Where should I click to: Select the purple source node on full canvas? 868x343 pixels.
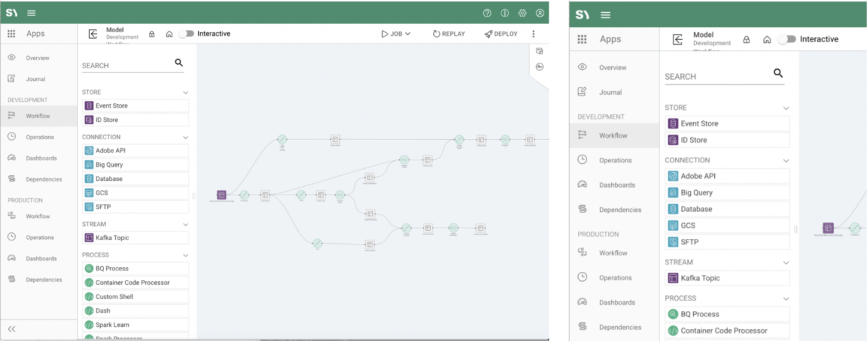[221, 195]
